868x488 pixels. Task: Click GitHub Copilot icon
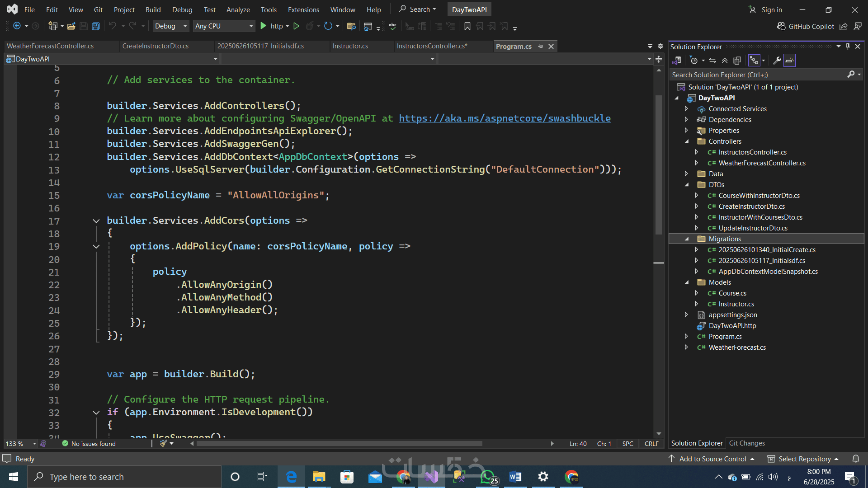(x=781, y=26)
